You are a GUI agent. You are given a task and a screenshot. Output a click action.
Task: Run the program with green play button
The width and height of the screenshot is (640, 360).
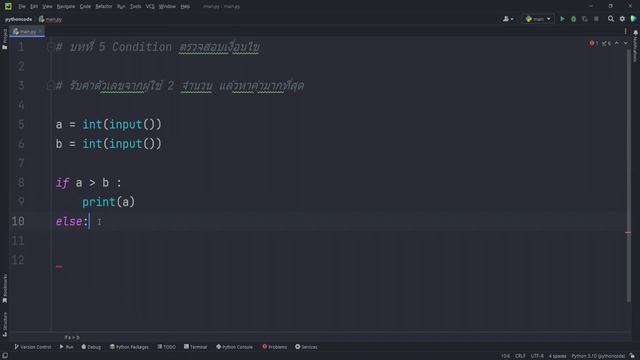click(562, 19)
